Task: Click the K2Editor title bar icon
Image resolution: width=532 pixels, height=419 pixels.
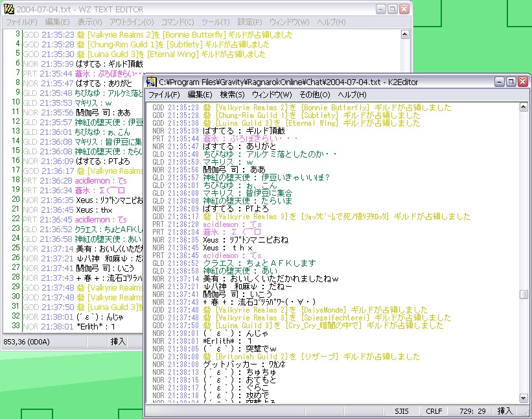Action: point(152,82)
